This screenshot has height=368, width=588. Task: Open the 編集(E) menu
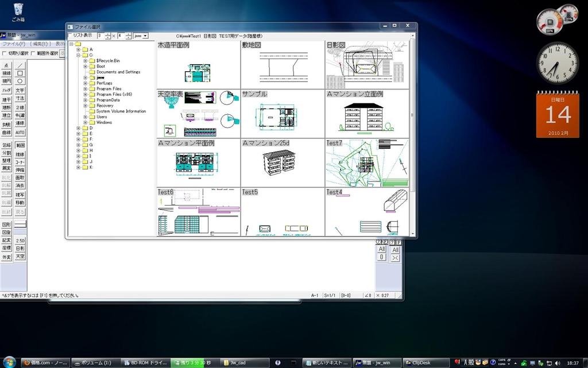tap(40, 44)
